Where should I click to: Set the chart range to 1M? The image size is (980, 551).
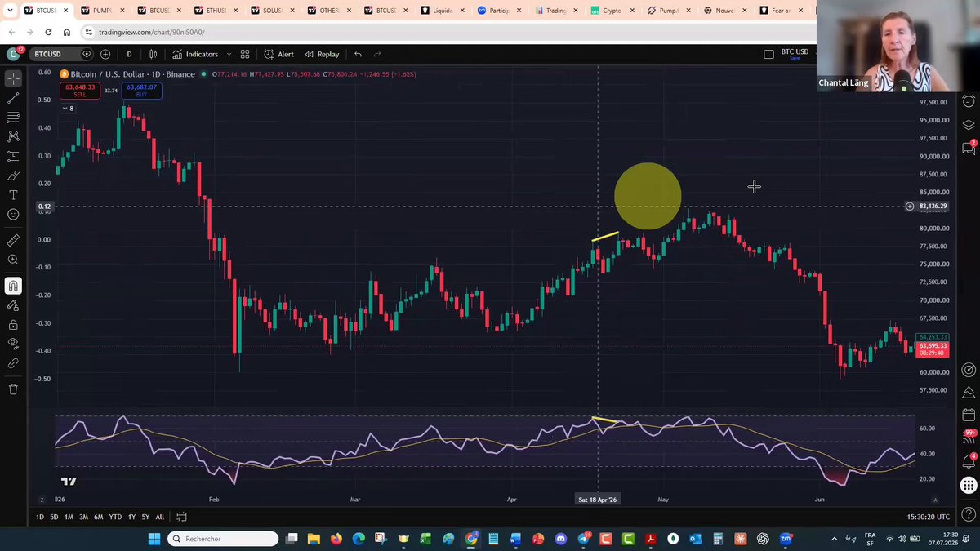(69, 517)
